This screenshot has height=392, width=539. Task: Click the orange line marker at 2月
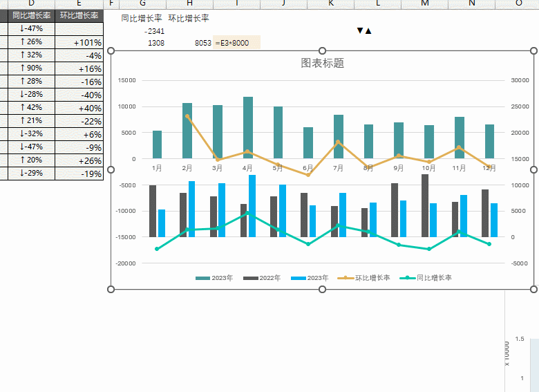tap(187, 116)
